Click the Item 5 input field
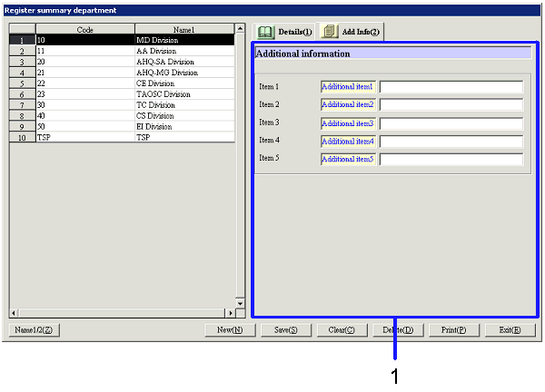The width and height of the screenshot is (545, 392). coord(451,160)
